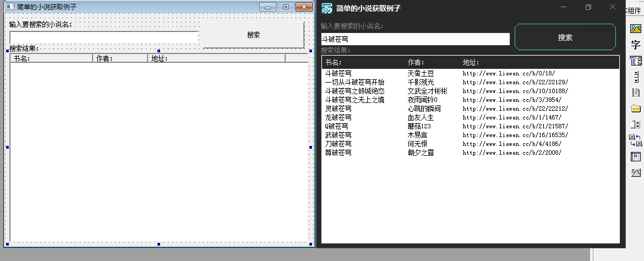
Task: Close the designer form window
Action: click(x=304, y=7)
